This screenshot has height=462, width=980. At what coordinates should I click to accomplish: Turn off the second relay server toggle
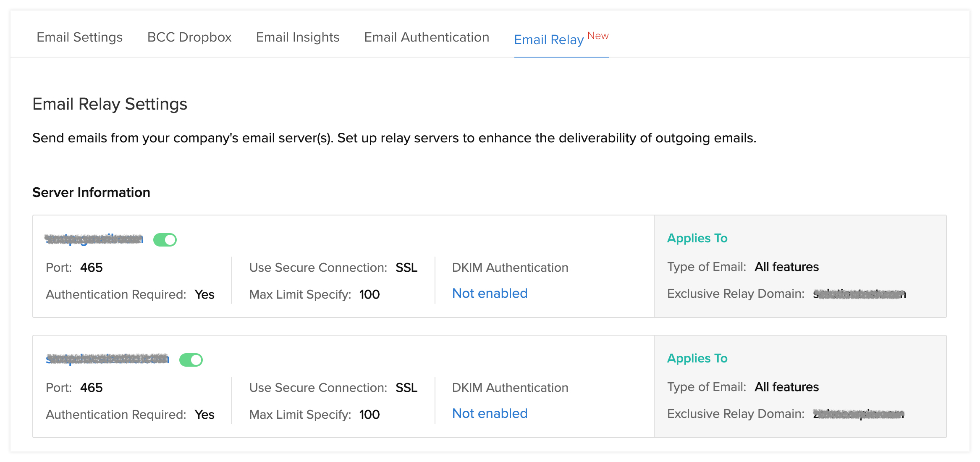[191, 360]
